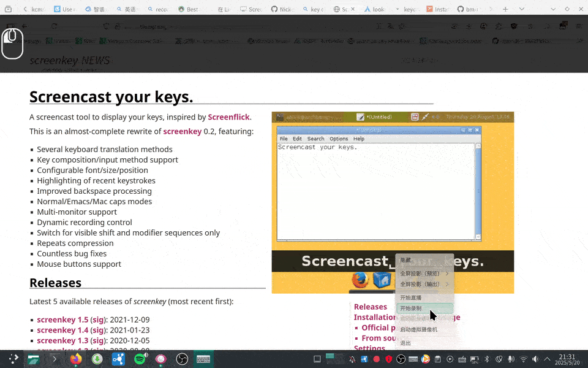Open the screenkey 1.4 release link
This screenshot has width=588, height=368.
click(62, 331)
